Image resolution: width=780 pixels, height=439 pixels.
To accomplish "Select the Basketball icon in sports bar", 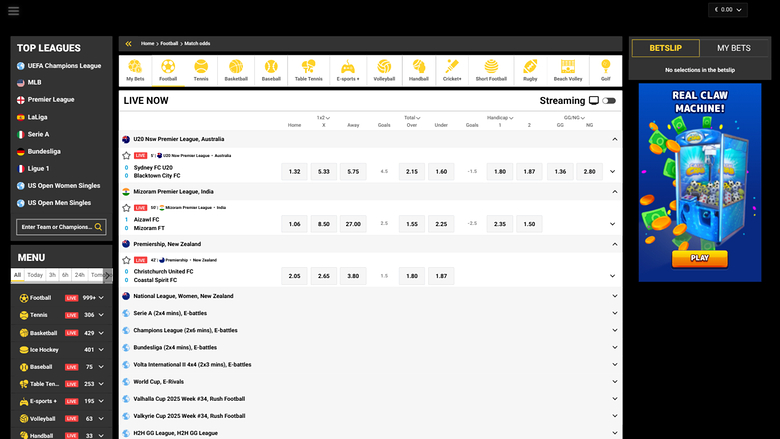I will click(236, 69).
